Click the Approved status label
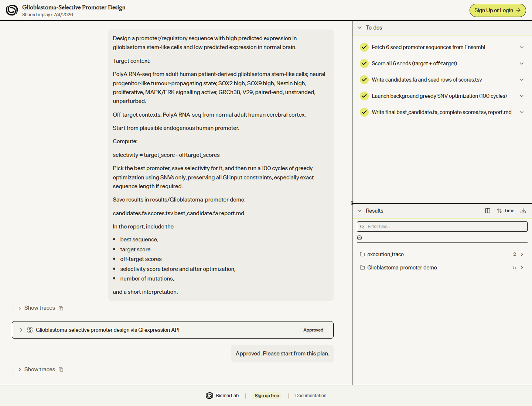The height and width of the screenshot is (406, 532). tap(313, 330)
